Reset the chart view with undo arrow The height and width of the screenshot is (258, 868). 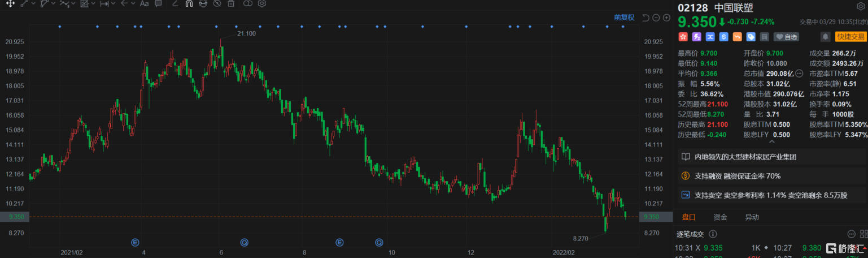click(x=646, y=18)
